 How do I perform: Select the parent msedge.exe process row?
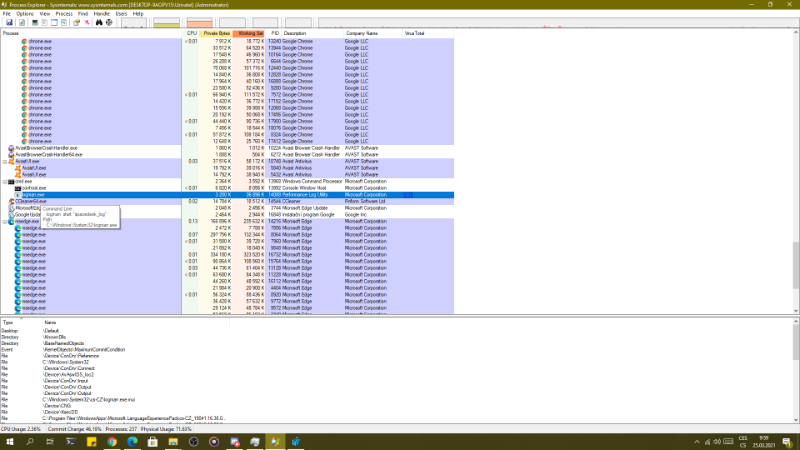pyautogui.click(x=227, y=221)
